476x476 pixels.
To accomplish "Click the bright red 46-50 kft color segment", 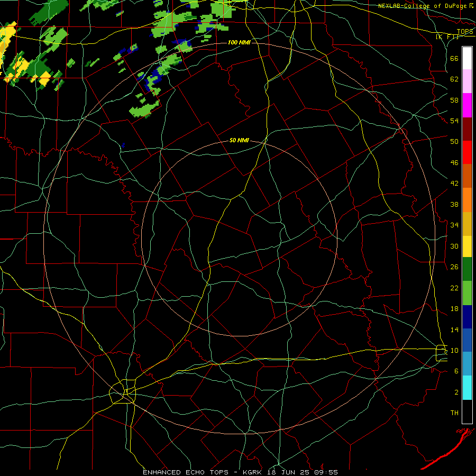I will (467, 152).
